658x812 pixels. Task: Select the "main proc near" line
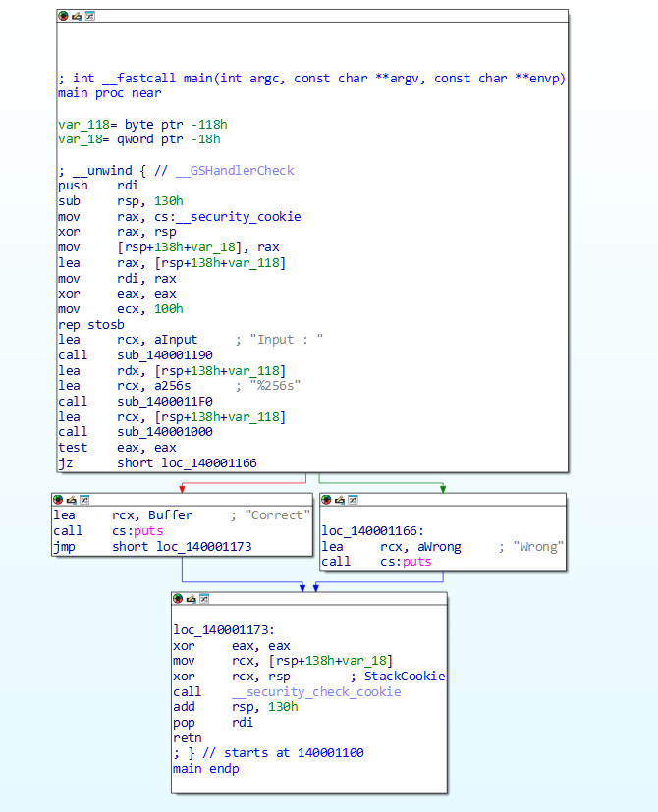(110, 93)
